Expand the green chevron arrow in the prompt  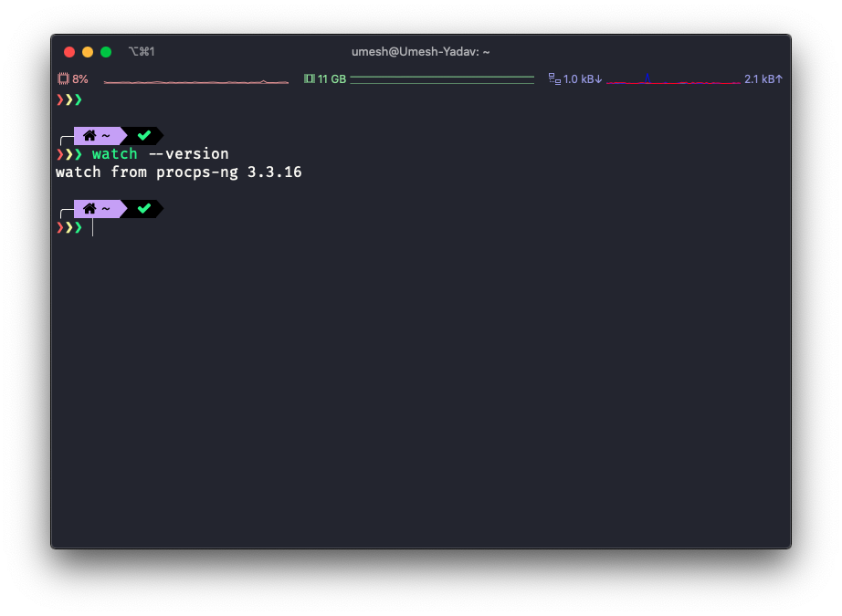click(x=79, y=227)
